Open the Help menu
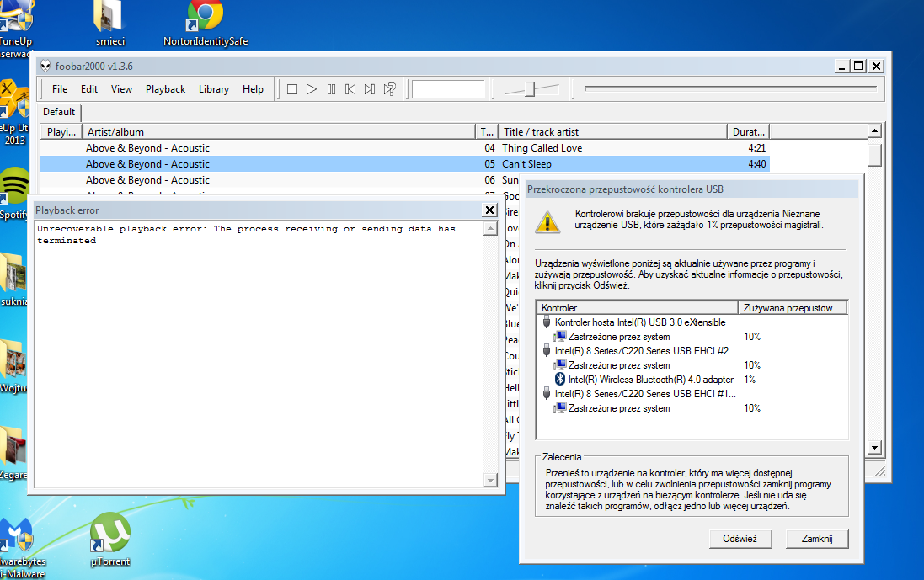 coord(253,89)
